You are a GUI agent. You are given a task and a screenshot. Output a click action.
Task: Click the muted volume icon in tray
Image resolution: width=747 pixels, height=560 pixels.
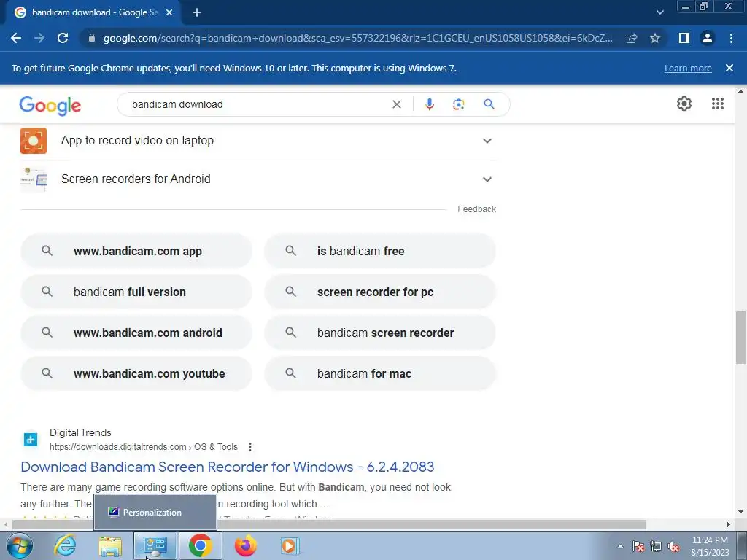click(673, 546)
